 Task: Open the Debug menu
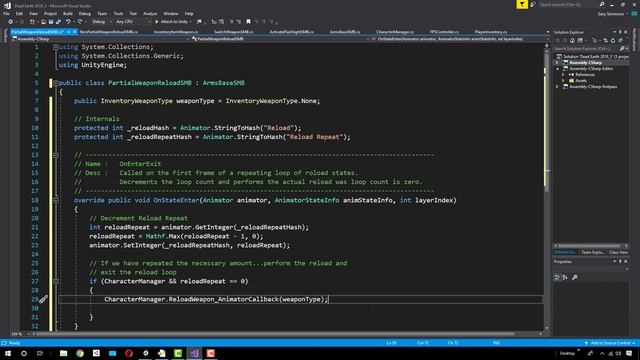click(84, 13)
